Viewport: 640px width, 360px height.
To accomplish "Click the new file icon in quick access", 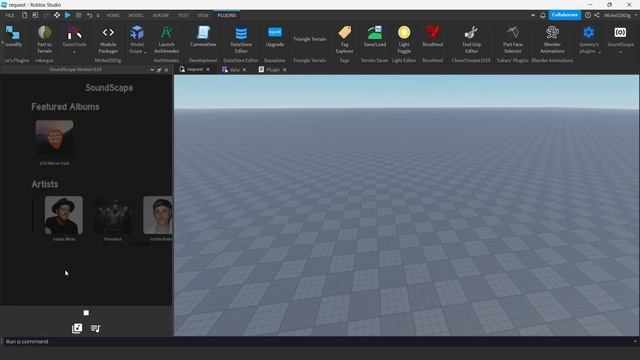I will 24,15.
